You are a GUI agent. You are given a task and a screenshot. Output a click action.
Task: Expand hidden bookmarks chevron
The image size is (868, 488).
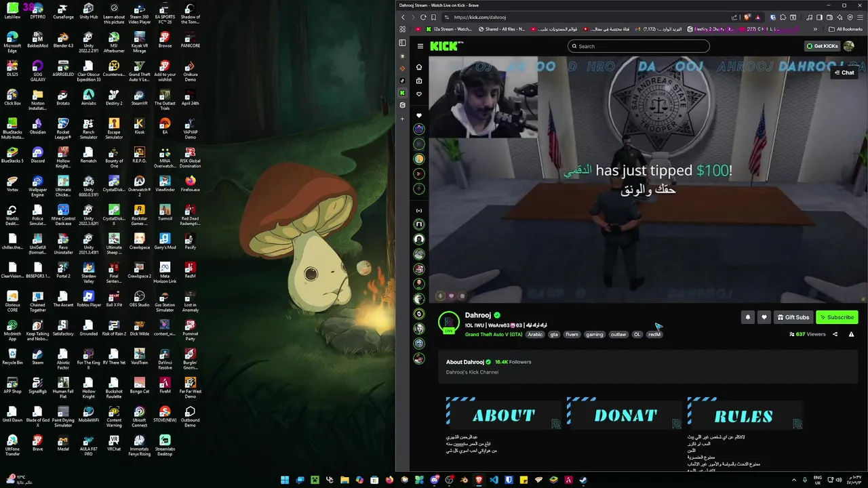(816, 29)
